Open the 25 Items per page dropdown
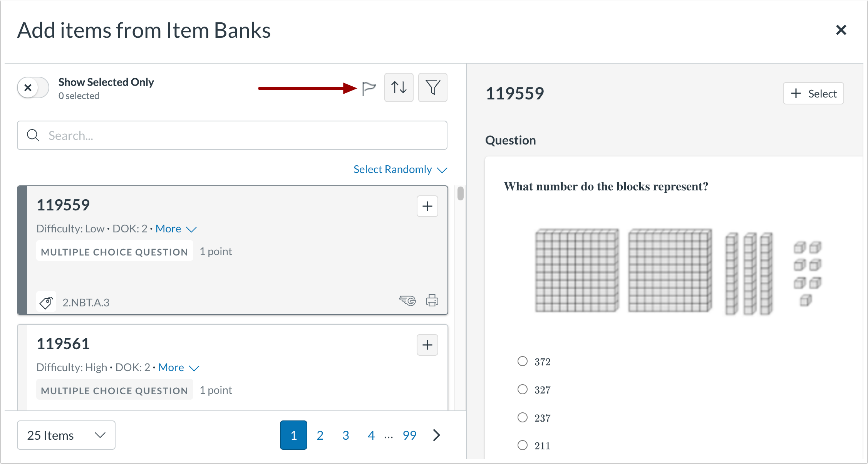 tap(66, 435)
